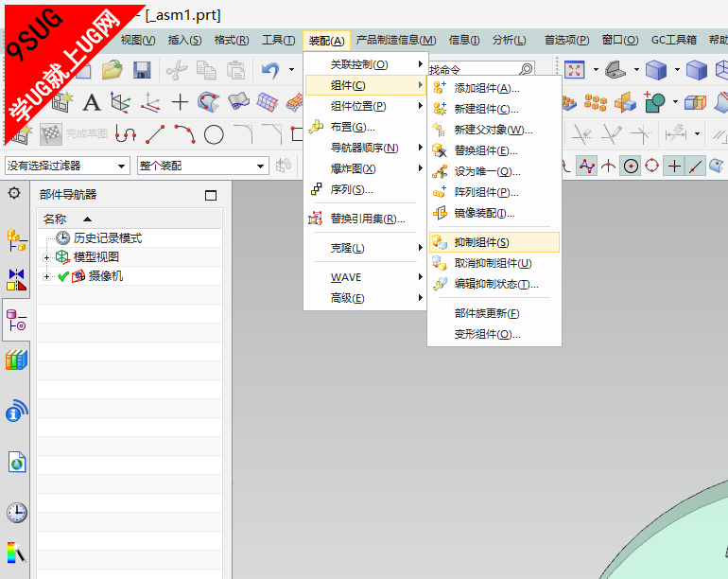Open the undo history dropdown arrow
728x579 pixels.
click(291, 70)
